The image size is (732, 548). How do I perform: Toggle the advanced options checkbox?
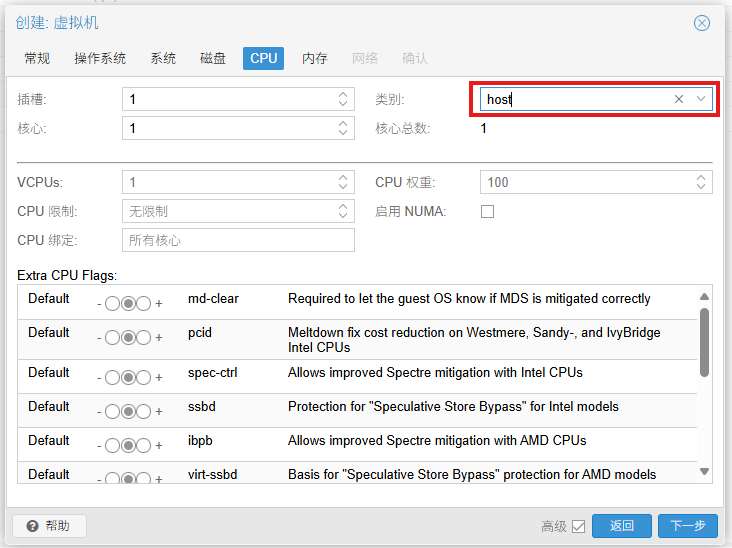578,526
